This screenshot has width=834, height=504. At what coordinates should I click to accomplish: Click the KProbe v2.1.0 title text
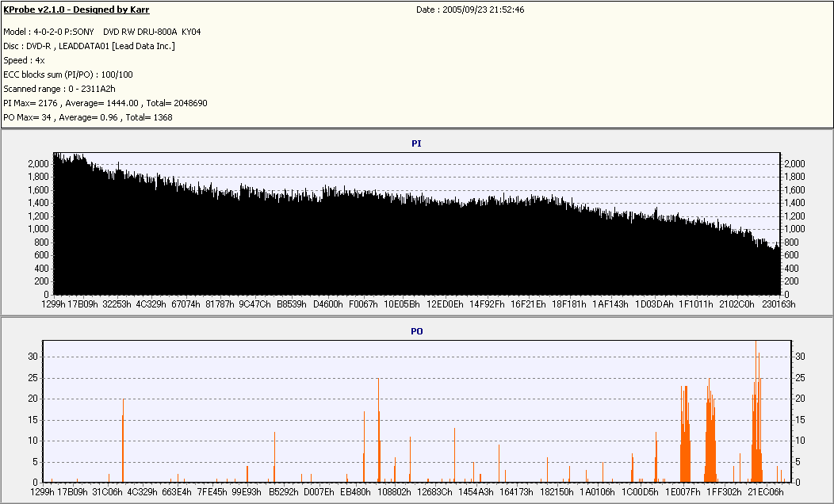[76, 10]
